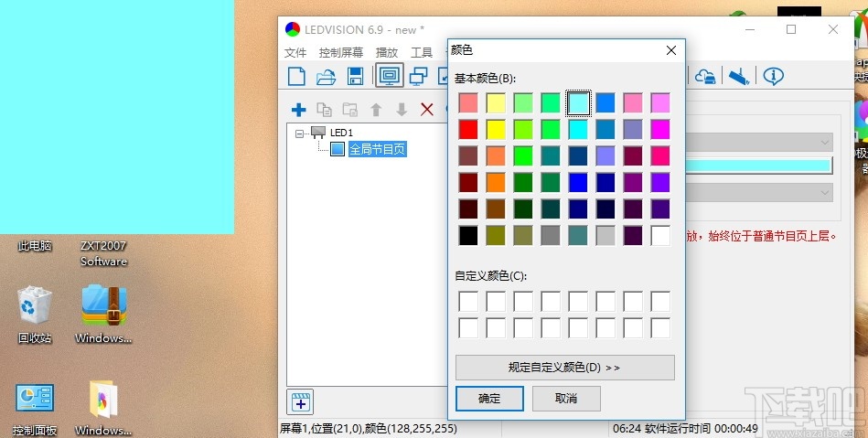Select the pure yellow basic color swatch
Image resolution: width=868 pixels, height=438 pixels.
pyautogui.click(x=496, y=130)
